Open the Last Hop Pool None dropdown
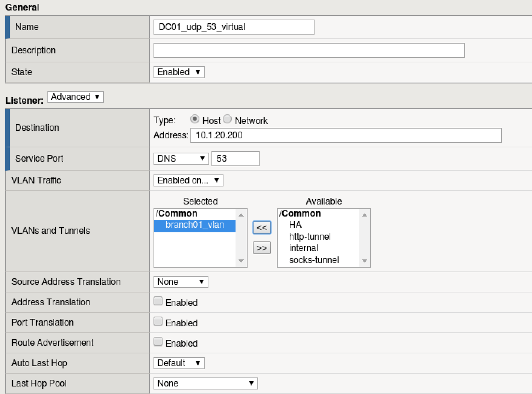 pos(205,383)
